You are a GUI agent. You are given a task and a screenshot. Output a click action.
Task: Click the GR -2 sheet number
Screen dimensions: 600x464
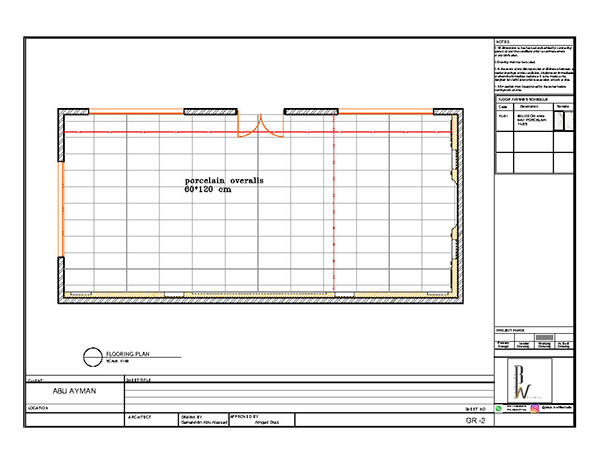pos(475,422)
